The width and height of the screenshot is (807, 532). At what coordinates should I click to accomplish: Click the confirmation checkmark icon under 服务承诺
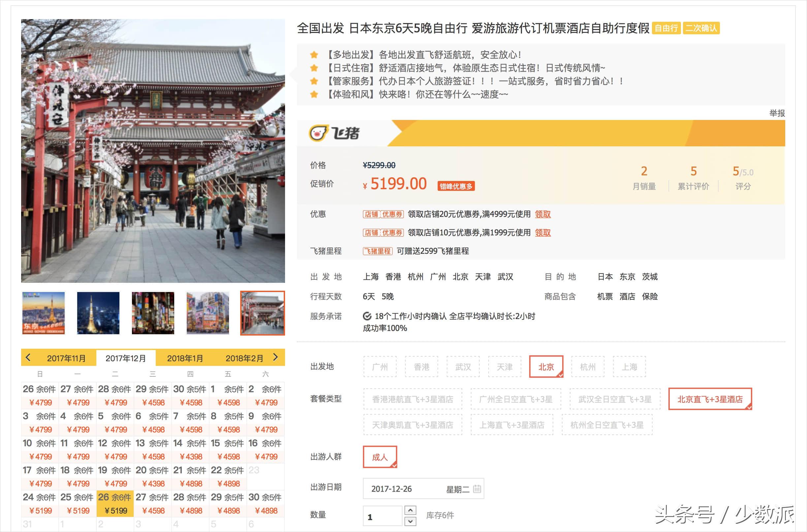pos(367,316)
